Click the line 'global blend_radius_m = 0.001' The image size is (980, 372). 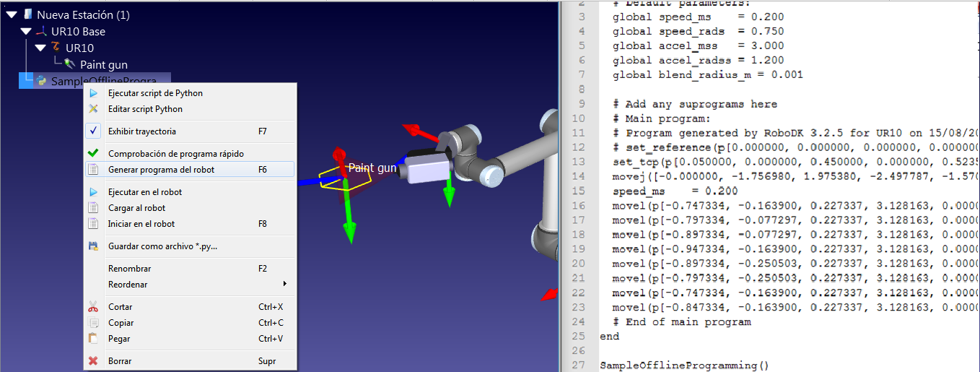coord(707,74)
